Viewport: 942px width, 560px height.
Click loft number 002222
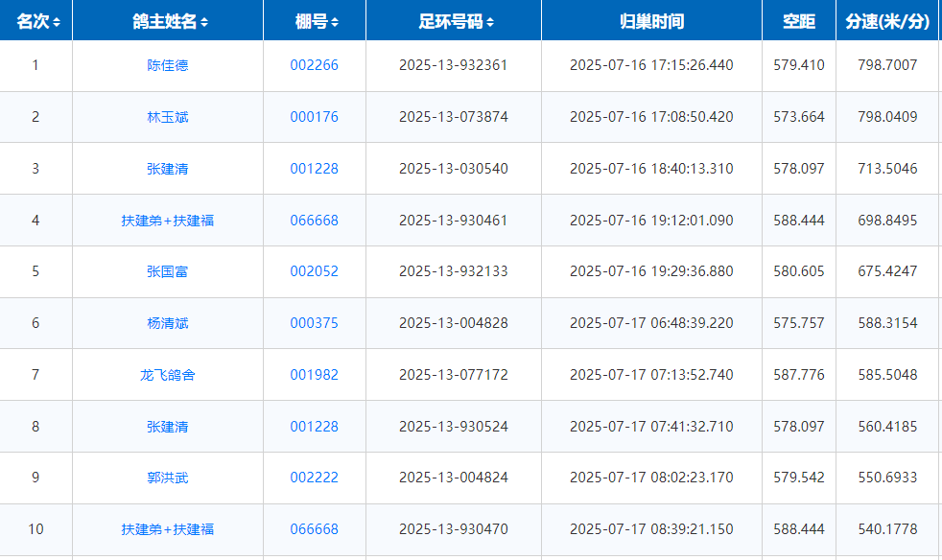pyautogui.click(x=315, y=478)
